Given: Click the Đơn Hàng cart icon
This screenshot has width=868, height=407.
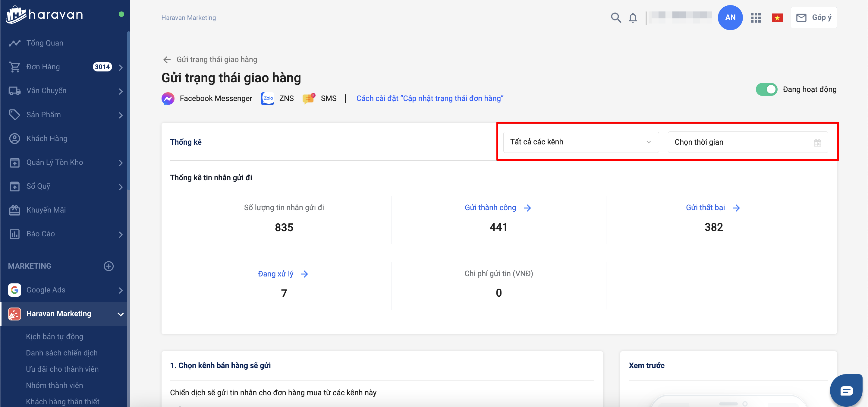Looking at the screenshot, I should click(x=14, y=67).
